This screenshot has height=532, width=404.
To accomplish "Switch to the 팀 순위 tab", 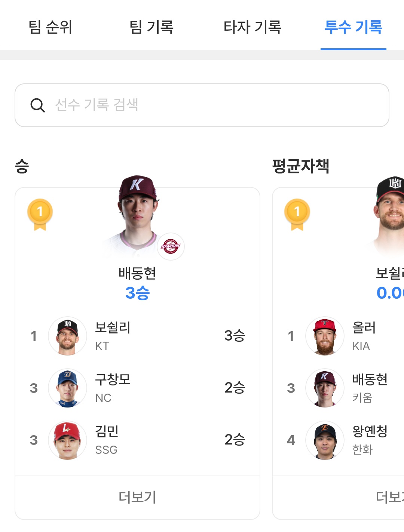I will pyautogui.click(x=50, y=27).
